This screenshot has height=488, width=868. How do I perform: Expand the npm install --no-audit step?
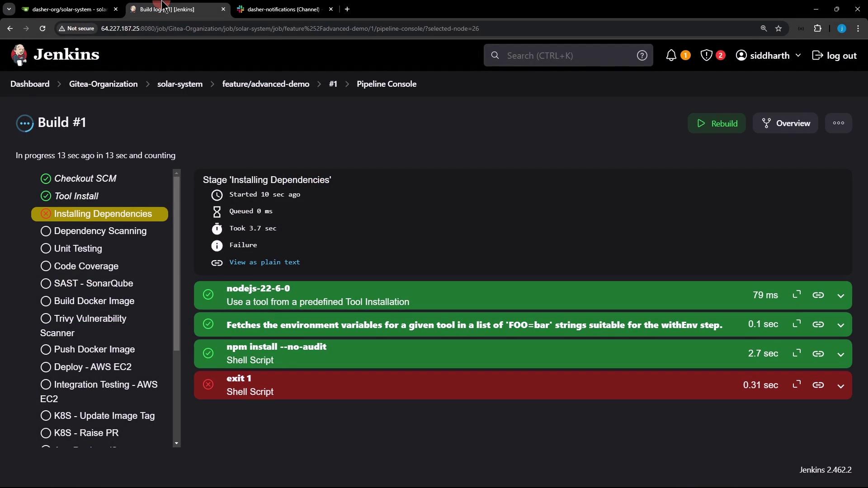pyautogui.click(x=840, y=354)
